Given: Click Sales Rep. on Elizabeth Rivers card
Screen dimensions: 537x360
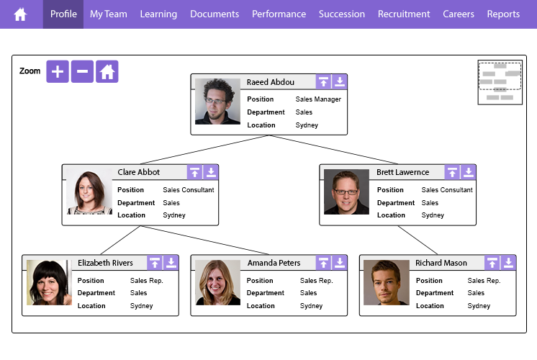Looking at the screenshot, I should point(147,281).
